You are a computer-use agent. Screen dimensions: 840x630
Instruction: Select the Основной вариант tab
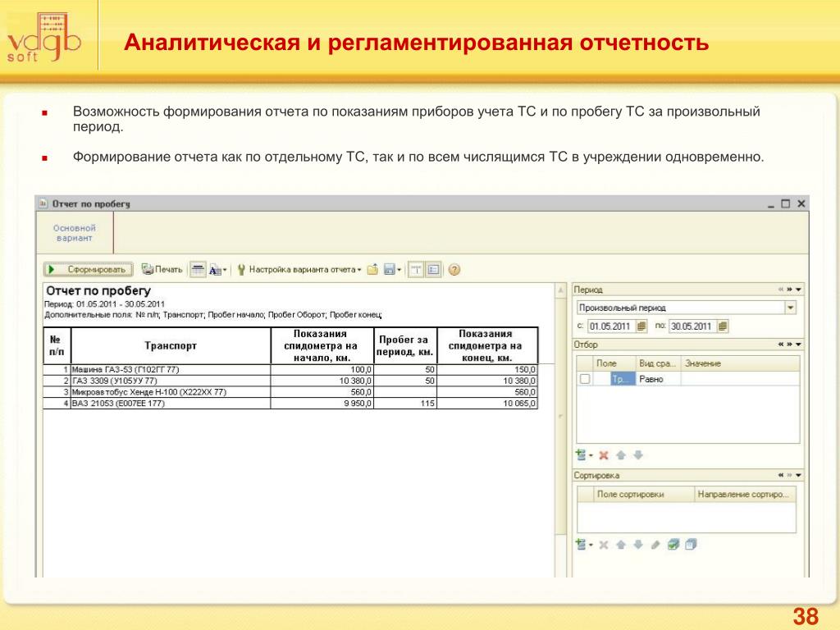point(75,233)
